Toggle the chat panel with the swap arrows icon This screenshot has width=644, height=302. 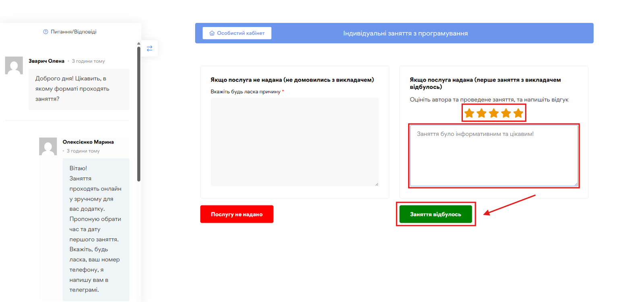149,49
